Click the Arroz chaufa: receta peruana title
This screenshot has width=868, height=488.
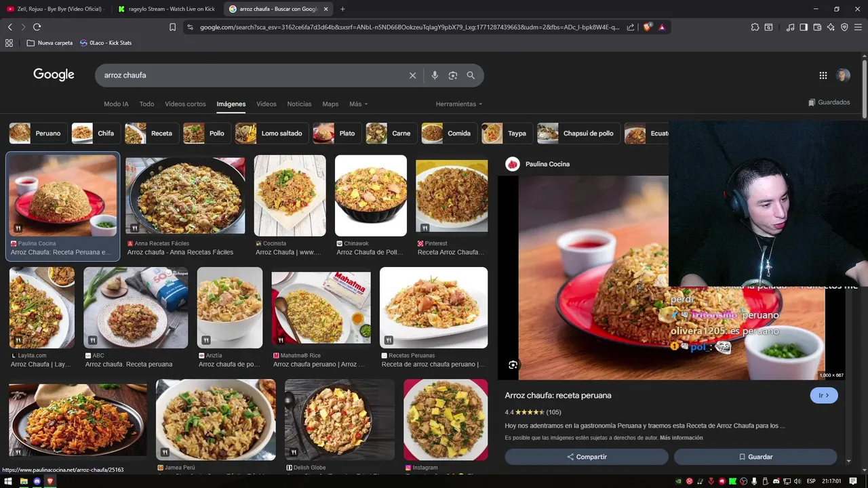(558, 395)
